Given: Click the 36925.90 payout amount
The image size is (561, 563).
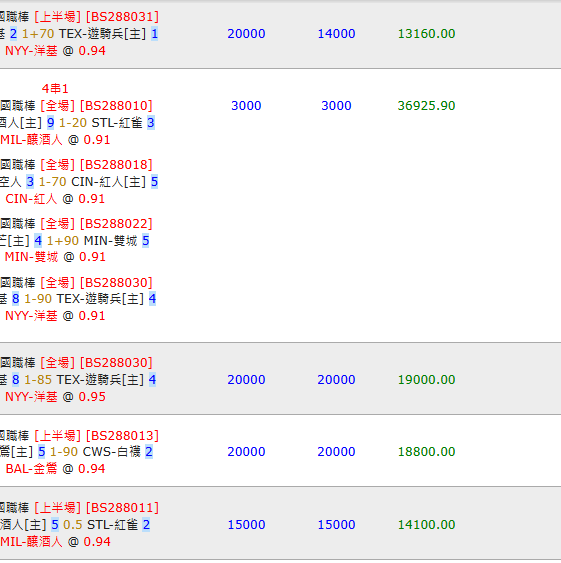Looking at the screenshot, I should pyautogui.click(x=426, y=106).
